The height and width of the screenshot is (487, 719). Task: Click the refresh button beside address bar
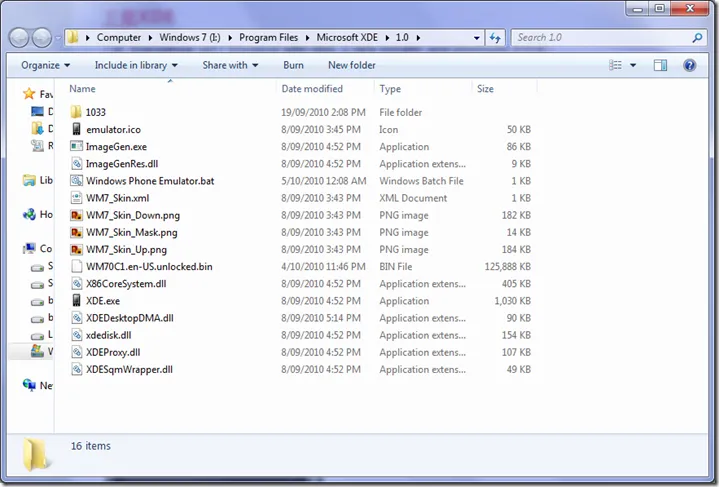[x=495, y=38]
